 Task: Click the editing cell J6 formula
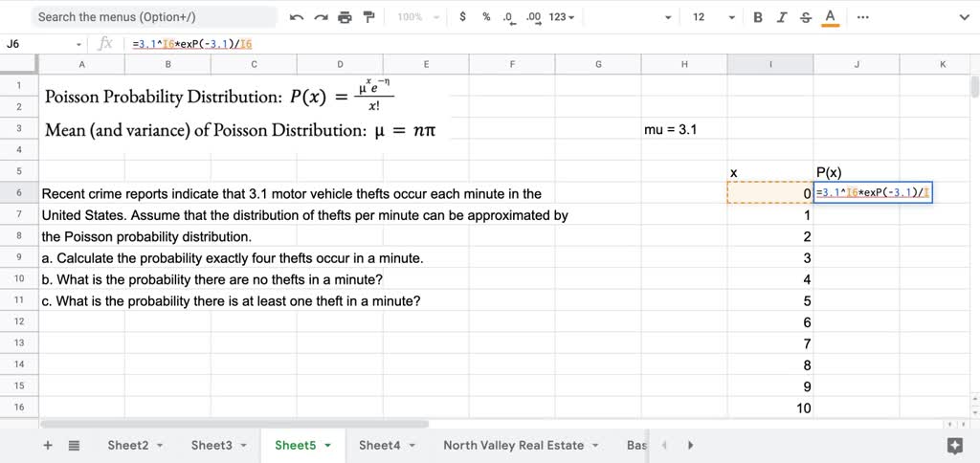[873, 193]
